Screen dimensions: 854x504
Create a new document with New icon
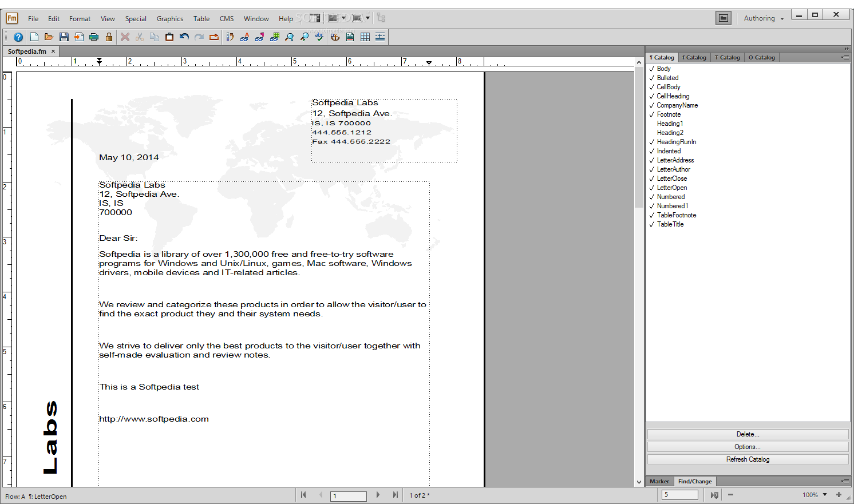[x=34, y=37]
